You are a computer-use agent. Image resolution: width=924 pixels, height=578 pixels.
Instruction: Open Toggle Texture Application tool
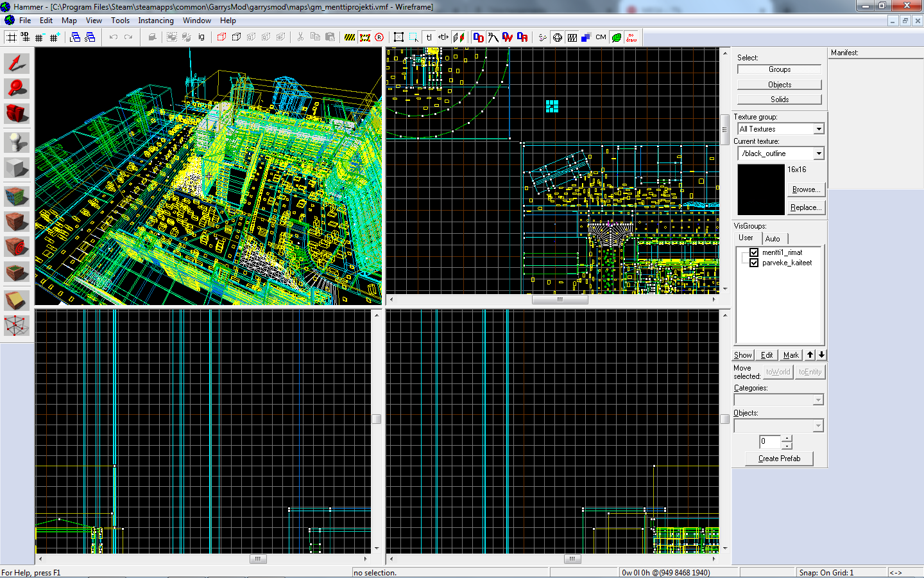tap(17, 195)
